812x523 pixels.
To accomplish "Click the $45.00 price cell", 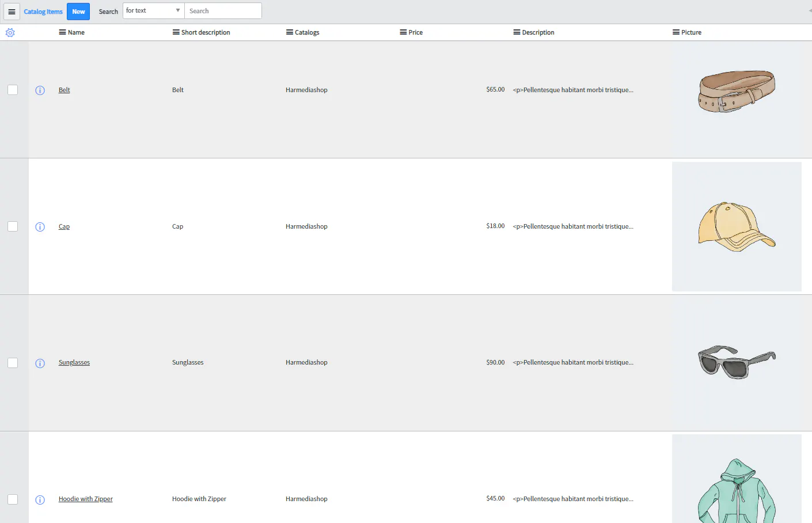I will 495,498.
